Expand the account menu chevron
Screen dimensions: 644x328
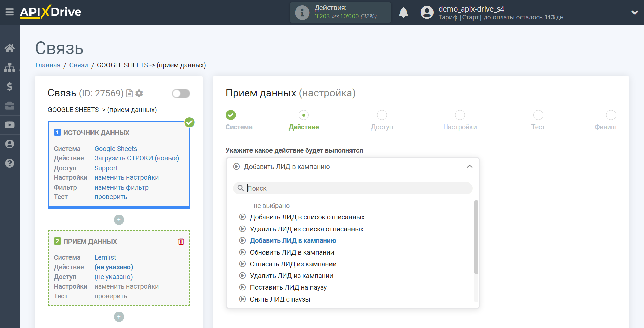point(635,13)
